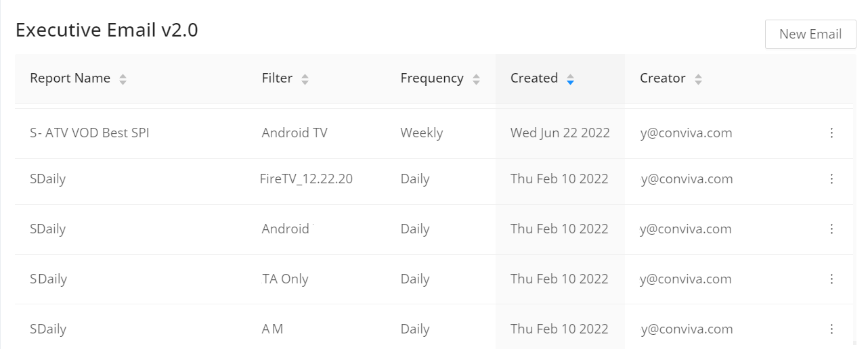Open row actions for A M filter report
Viewport: 868px width, 349px height.
pos(831,329)
